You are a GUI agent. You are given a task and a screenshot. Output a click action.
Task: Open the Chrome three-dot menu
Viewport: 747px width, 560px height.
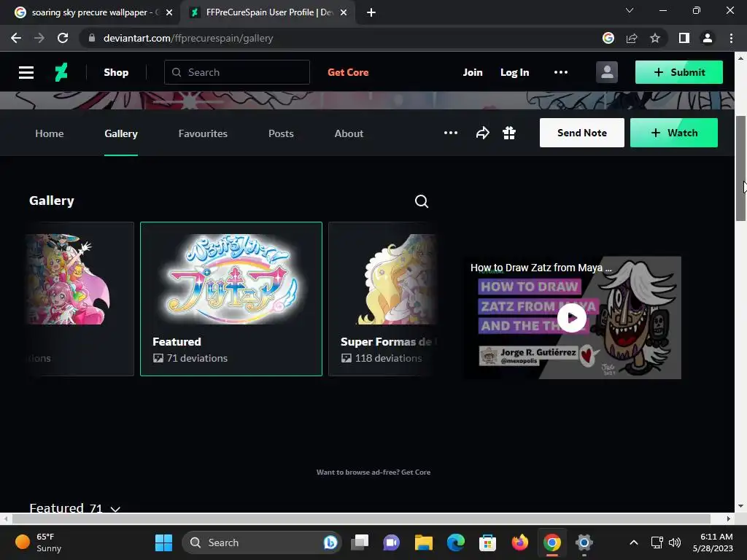(x=731, y=38)
